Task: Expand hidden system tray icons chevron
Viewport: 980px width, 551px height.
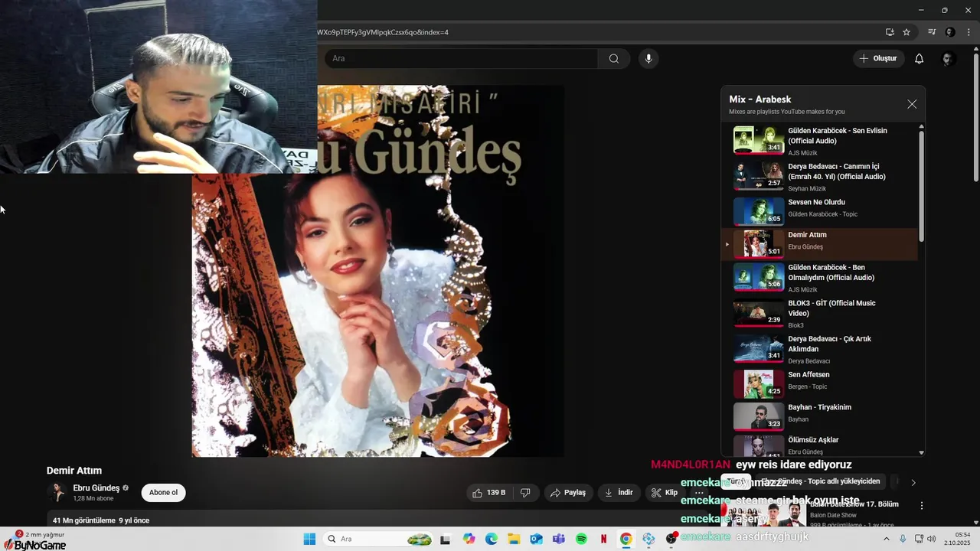Action: point(887,539)
